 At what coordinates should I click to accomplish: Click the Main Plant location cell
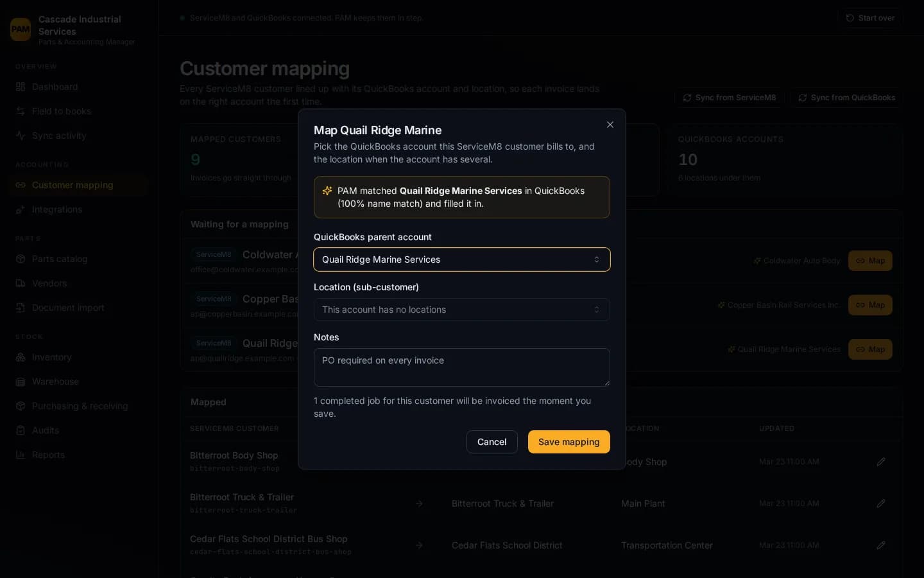[643, 504]
